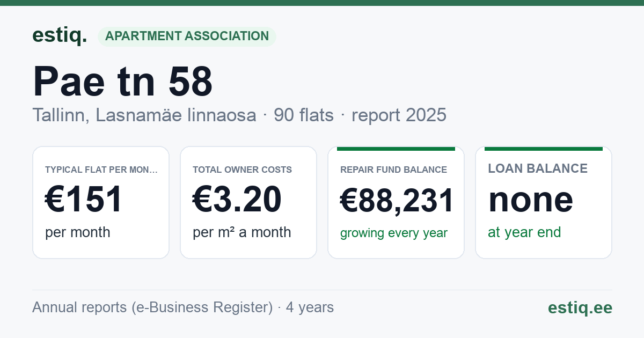Click the €151 value
Image resolution: width=644 pixels, height=338 pixels.
84,199
